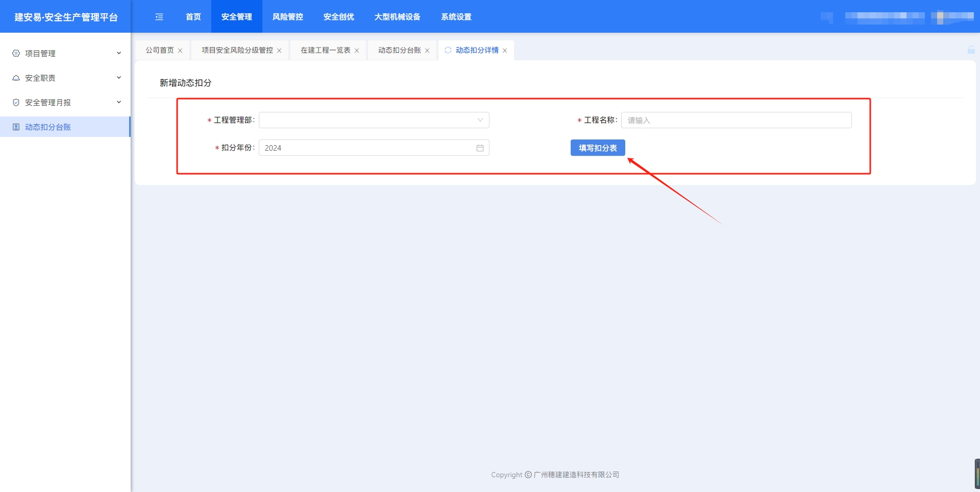The width and height of the screenshot is (980, 492).
Task: Expand the 项目管理 sidebar menu
Action: point(65,53)
